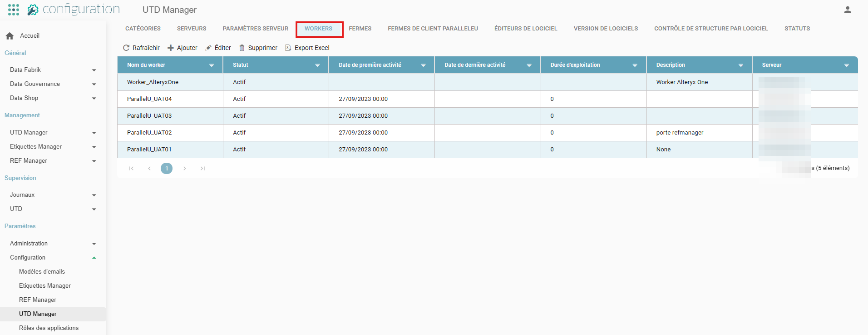Open filter on Date de première activité column
868x335 pixels.
point(423,65)
